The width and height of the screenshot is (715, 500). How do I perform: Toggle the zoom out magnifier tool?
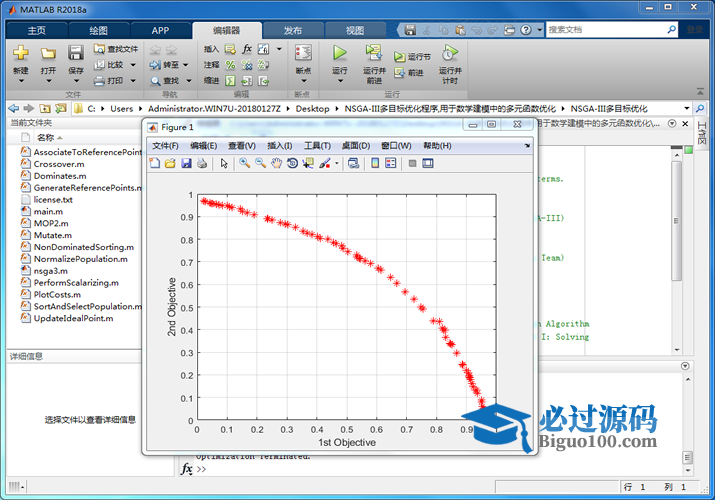[260, 163]
